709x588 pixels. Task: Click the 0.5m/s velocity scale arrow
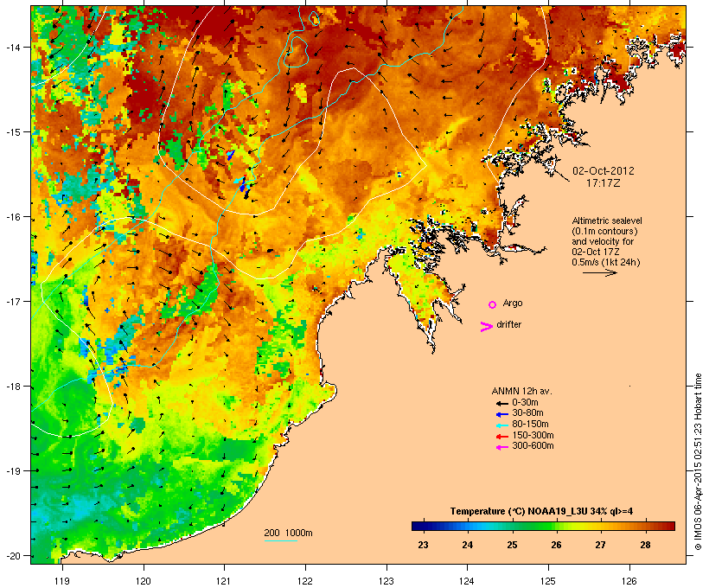[x=599, y=272]
